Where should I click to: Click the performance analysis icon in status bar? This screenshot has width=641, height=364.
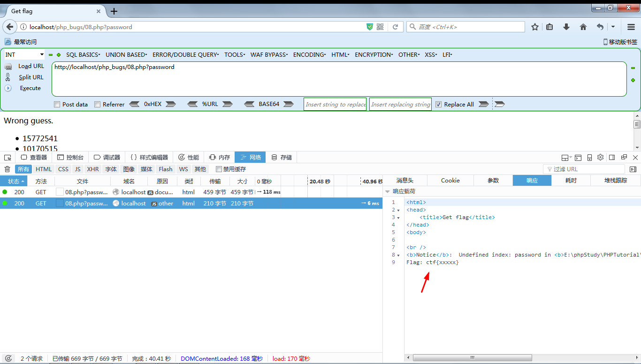point(8,358)
